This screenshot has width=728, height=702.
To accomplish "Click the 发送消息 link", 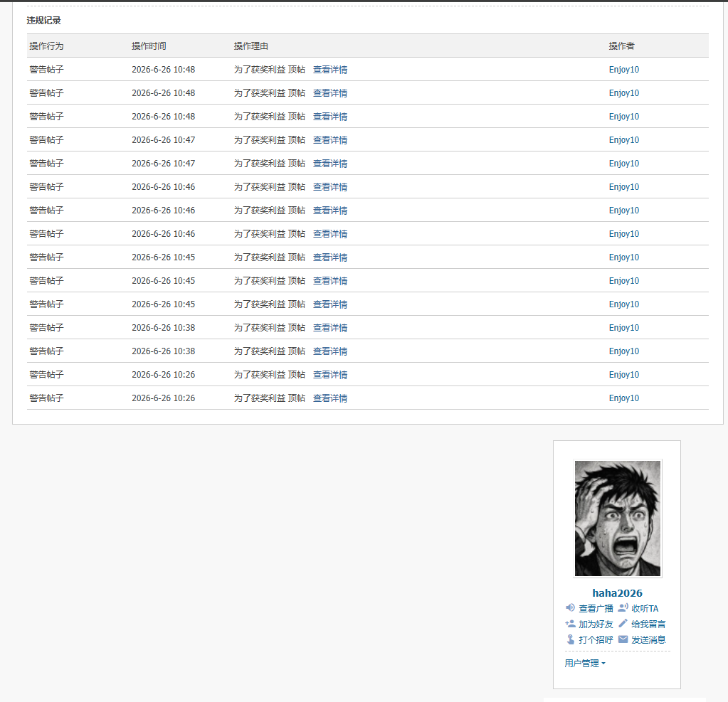I will point(648,640).
